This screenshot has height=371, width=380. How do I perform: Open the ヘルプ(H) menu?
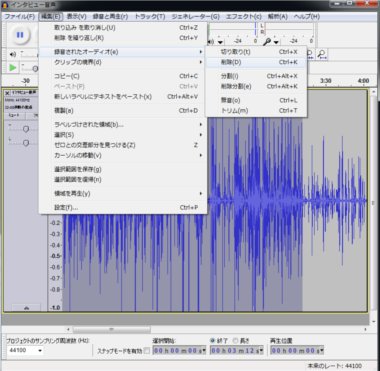[307, 16]
